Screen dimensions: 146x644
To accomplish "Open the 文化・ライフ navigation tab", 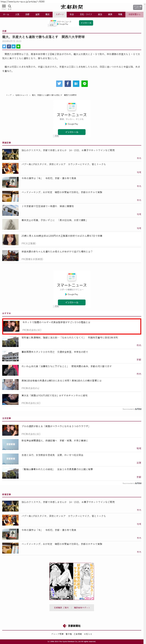I will [x=86, y=14].
